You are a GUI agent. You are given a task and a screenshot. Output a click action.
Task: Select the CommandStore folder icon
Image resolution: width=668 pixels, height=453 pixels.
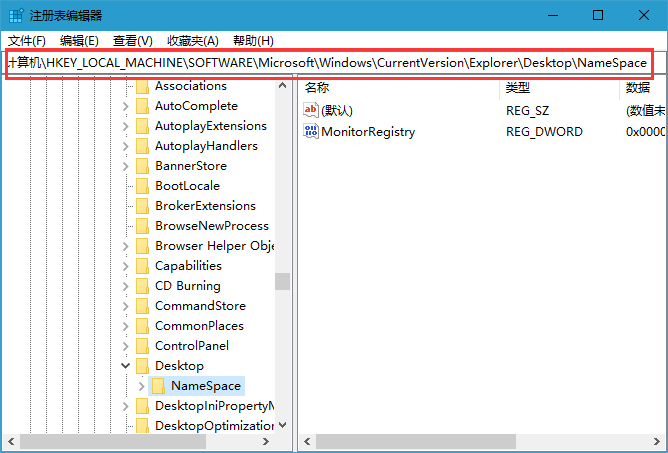coord(142,306)
